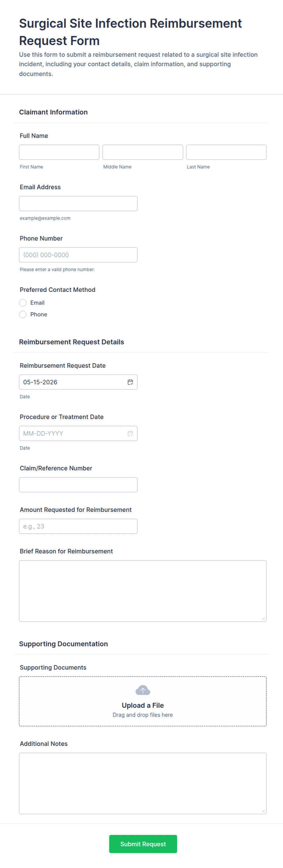Click resize handle of Brief Reason textarea
The width and height of the screenshot is (283, 868).
point(263,618)
